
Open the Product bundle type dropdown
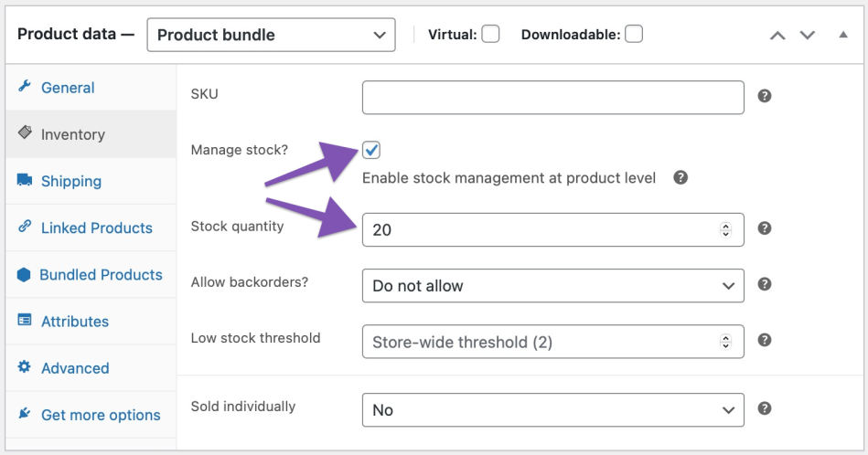pyautogui.click(x=271, y=35)
